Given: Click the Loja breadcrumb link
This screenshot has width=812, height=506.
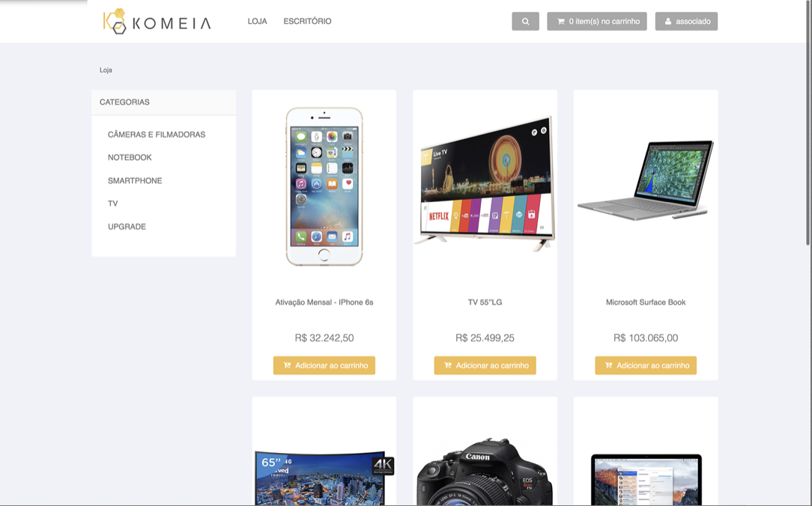Looking at the screenshot, I should point(106,70).
